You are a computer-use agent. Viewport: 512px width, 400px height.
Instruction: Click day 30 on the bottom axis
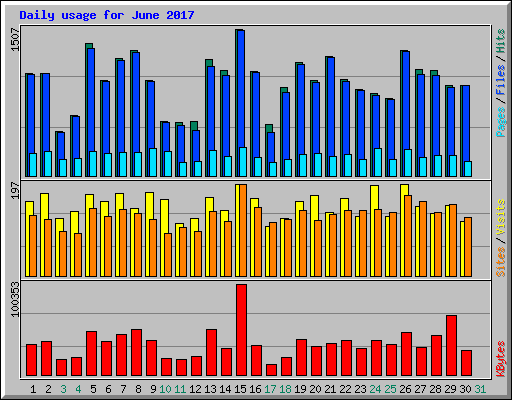pyautogui.click(x=465, y=389)
